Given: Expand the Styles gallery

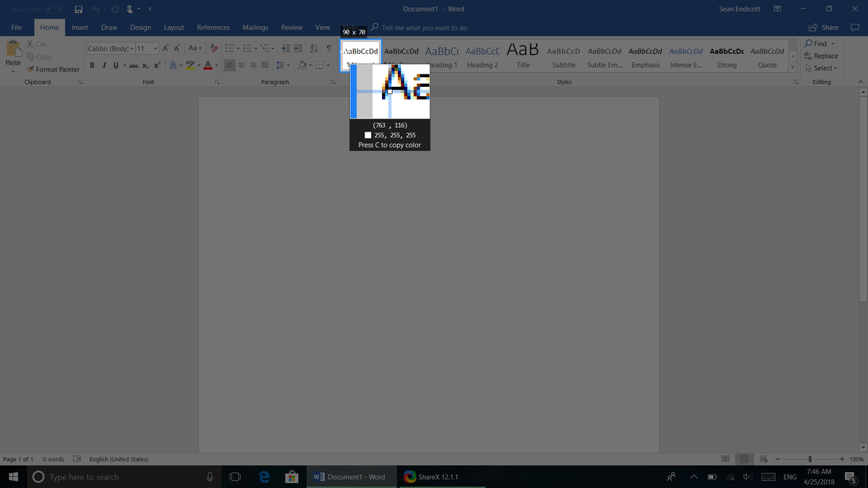Looking at the screenshot, I should coord(792,67).
